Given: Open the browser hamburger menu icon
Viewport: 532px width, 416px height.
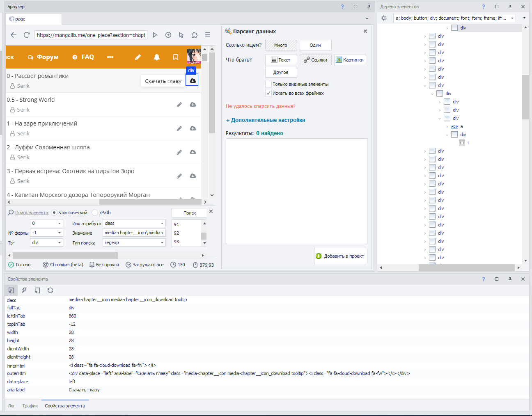Looking at the screenshot, I should coord(208,35).
